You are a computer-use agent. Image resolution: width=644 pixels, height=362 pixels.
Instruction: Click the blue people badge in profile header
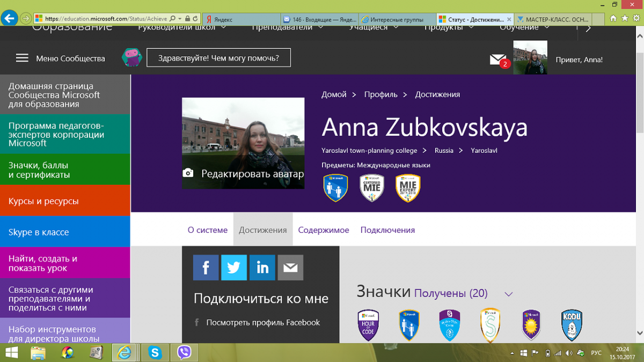336,188
